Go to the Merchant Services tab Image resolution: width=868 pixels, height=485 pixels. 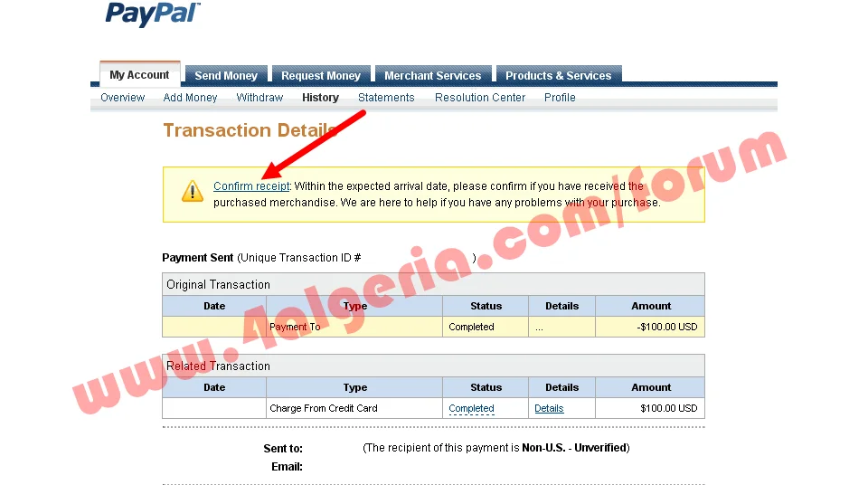click(x=432, y=76)
